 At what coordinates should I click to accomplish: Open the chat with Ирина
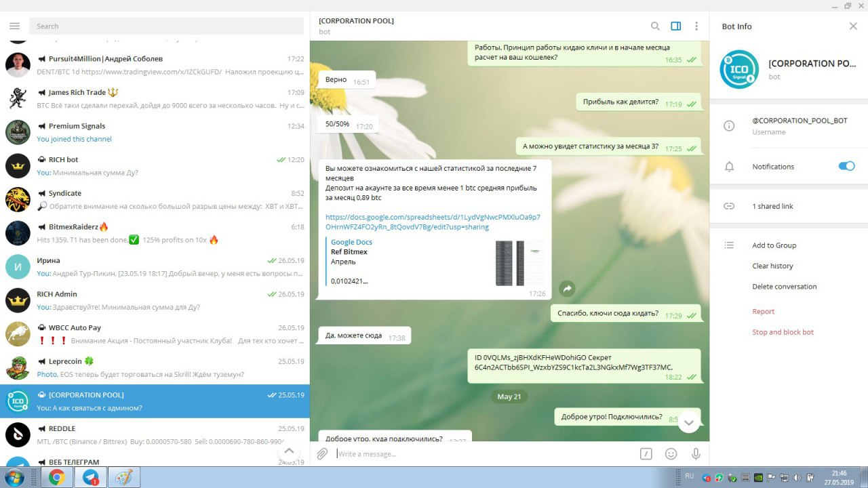tap(155, 266)
